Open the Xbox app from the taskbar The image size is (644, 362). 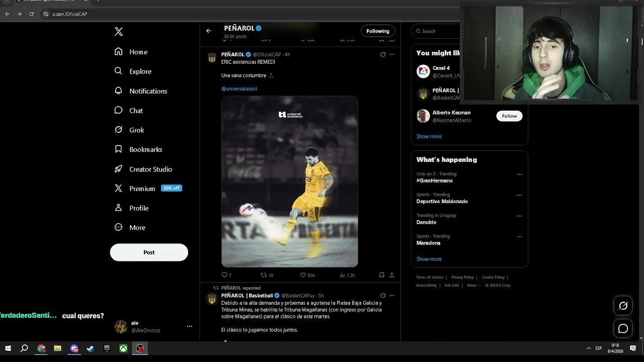click(x=123, y=348)
